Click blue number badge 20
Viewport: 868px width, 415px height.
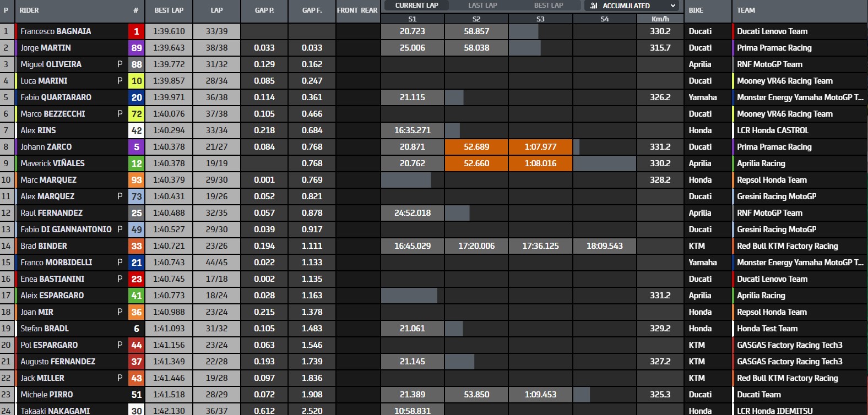[x=137, y=97]
